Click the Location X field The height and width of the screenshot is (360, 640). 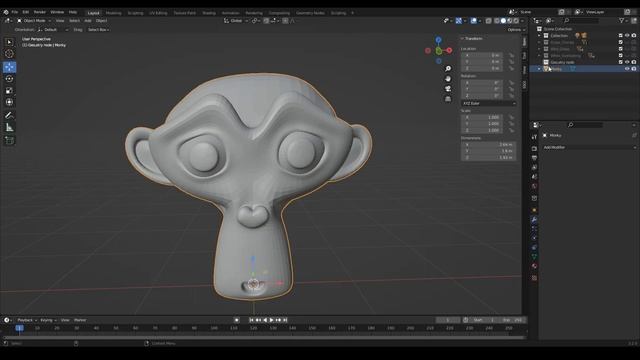click(x=483, y=55)
